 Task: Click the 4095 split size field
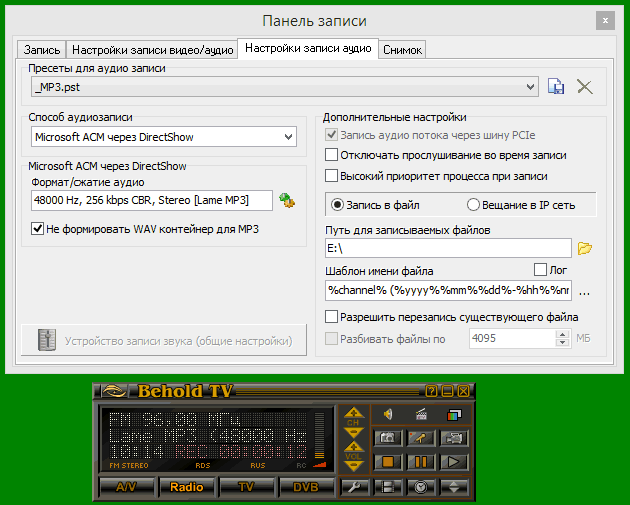[x=513, y=338]
